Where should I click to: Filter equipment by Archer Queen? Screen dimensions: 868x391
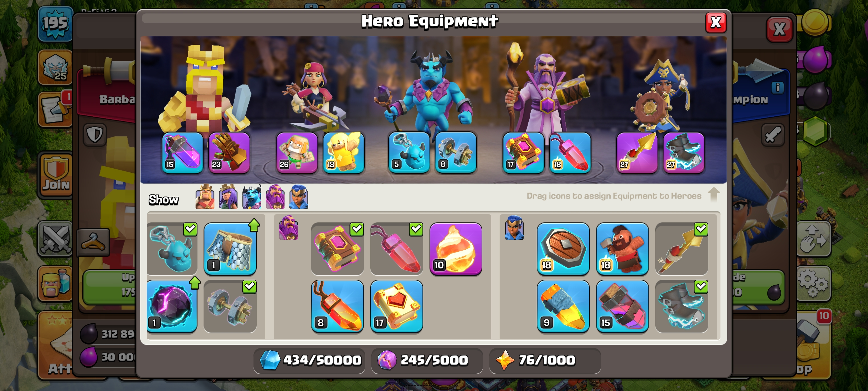click(228, 197)
